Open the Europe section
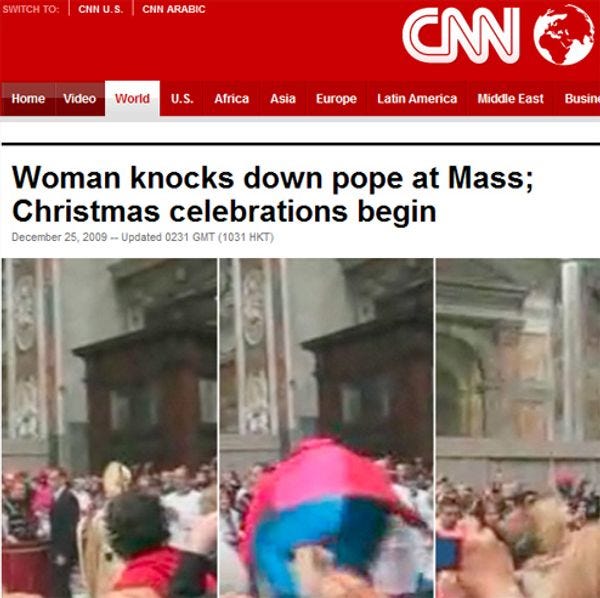 pyautogui.click(x=336, y=99)
